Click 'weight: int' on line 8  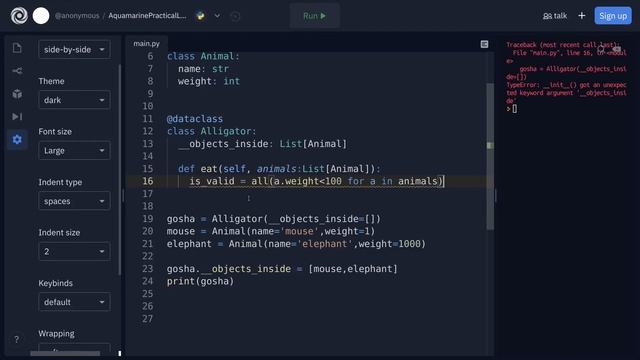(x=209, y=81)
